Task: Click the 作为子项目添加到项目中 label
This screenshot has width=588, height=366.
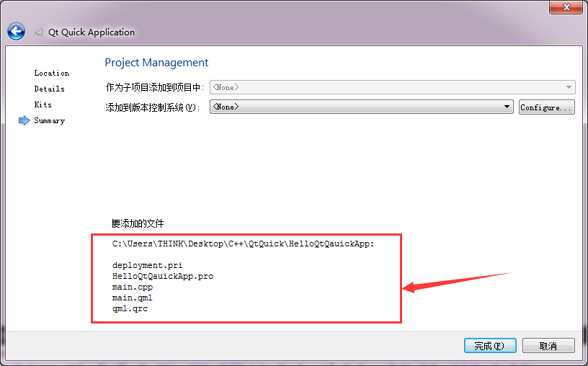Action: tap(154, 88)
